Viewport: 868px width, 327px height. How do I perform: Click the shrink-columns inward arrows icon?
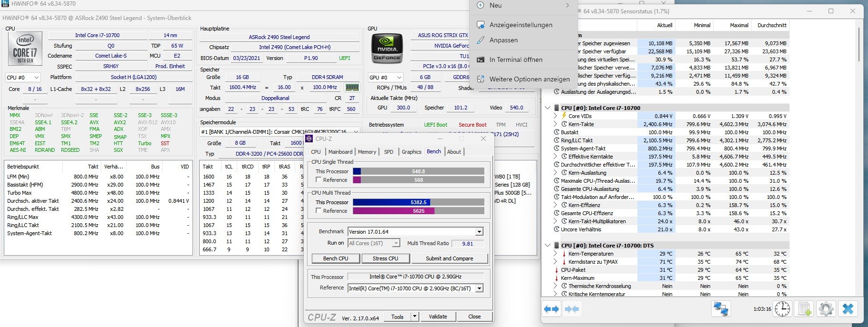click(x=572, y=309)
